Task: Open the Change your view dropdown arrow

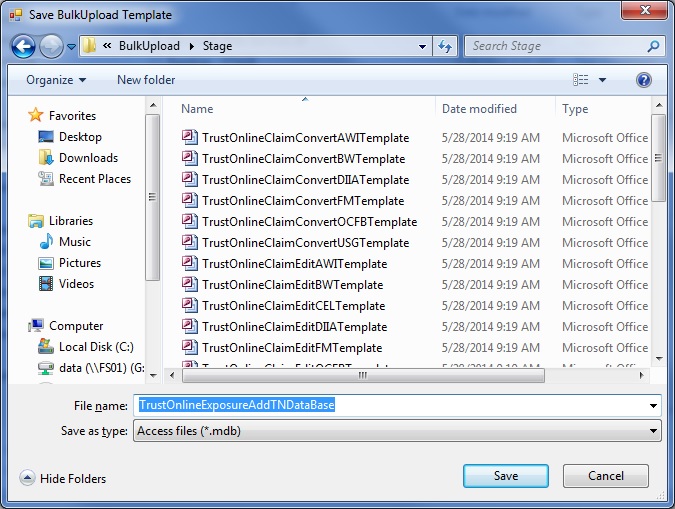Action: click(x=603, y=80)
